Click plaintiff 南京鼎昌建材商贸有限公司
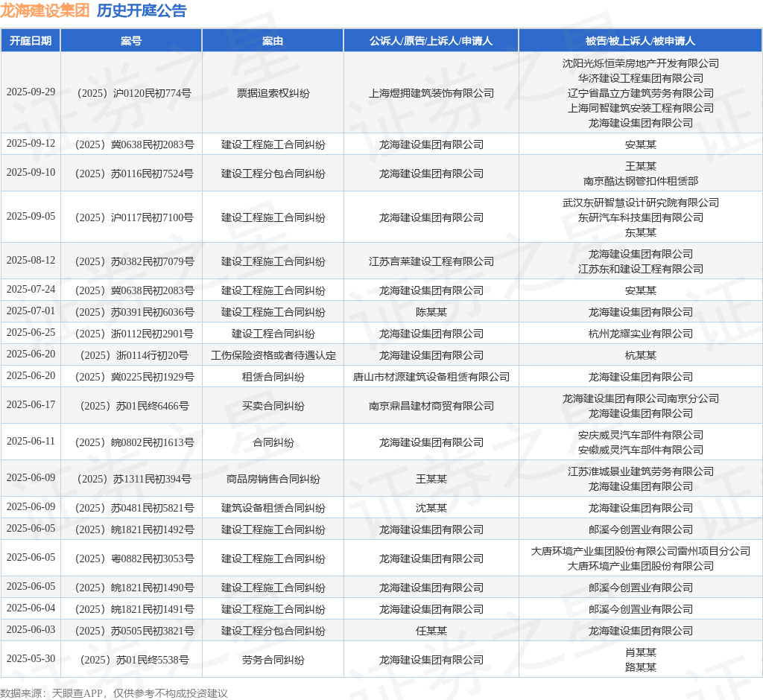763x700 pixels. (x=431, y=406)
